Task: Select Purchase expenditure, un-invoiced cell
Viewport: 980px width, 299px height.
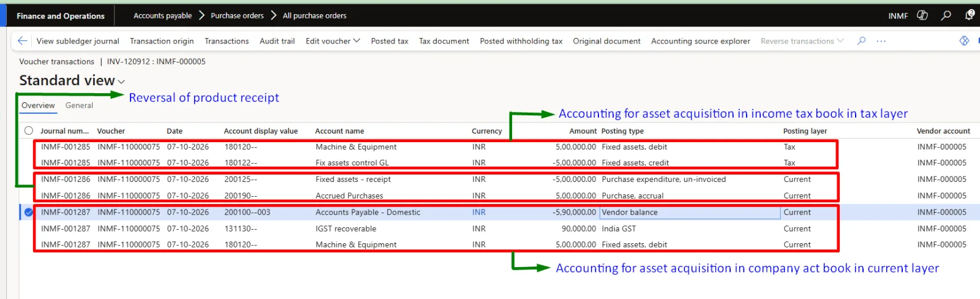Action: (663, 180)
